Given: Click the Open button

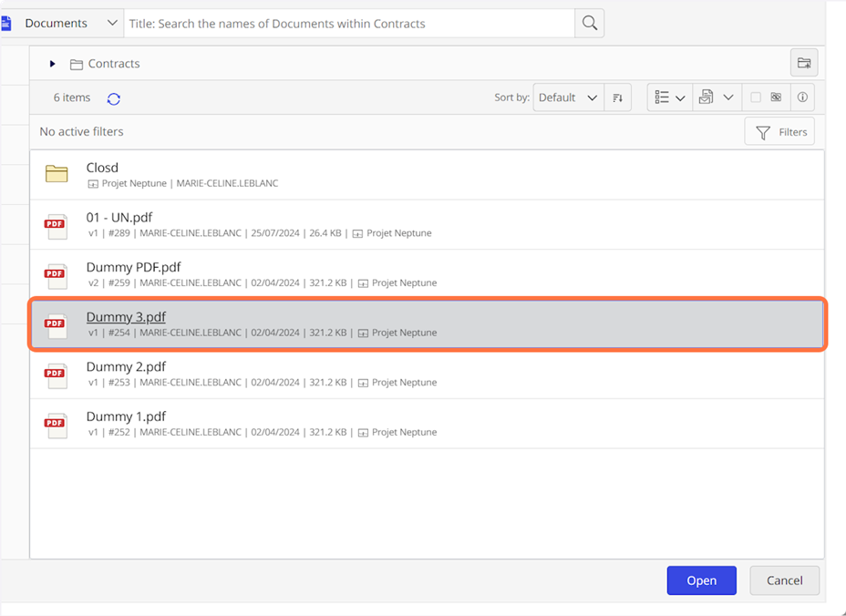Looking at the screenshot, I should tap(701, 580).
